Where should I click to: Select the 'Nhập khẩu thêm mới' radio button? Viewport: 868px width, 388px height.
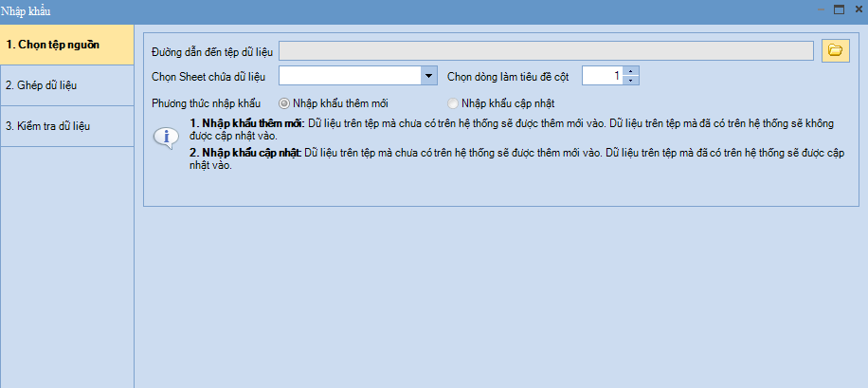click(284, 103)
